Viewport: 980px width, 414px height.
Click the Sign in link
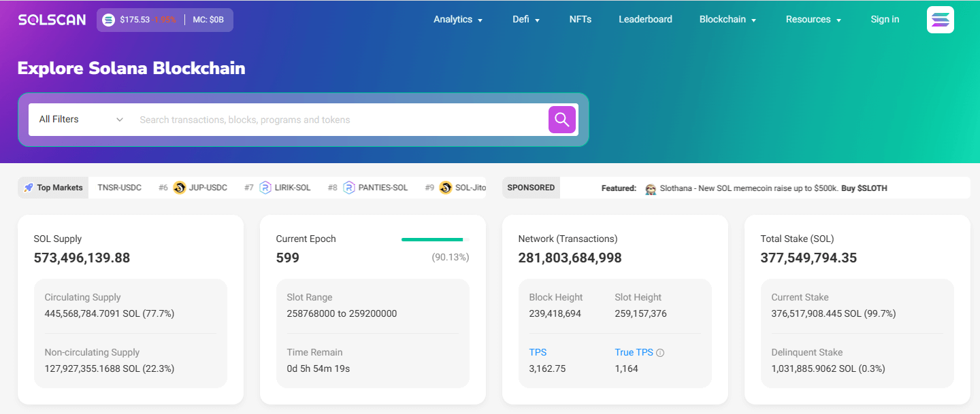click(x=885, y=20)
